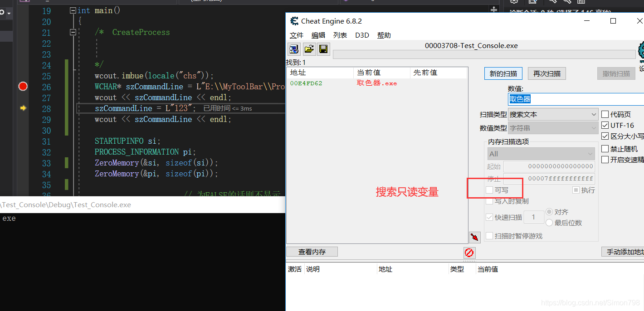Viewport: 644px width, 311px height.
Task: Save the cheat table with floppy disk icon
Action: pyautogui.click(x=323, y=49)
